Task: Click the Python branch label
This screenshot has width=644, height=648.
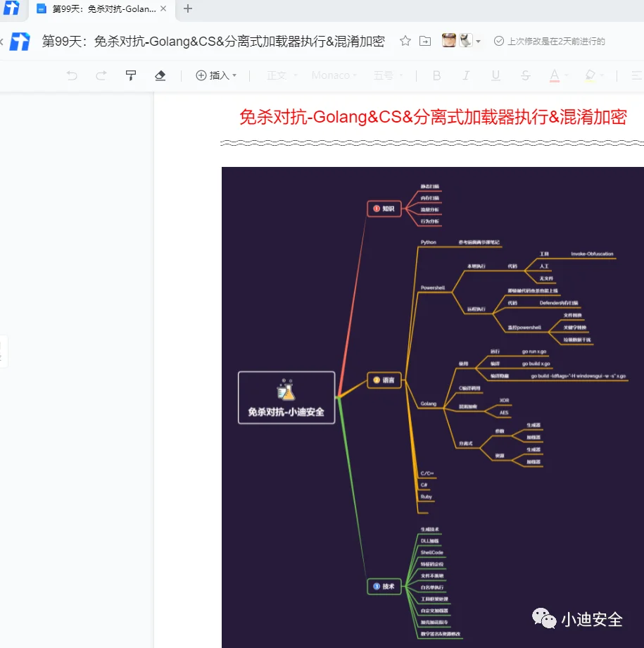Action: tap(429, 242)
